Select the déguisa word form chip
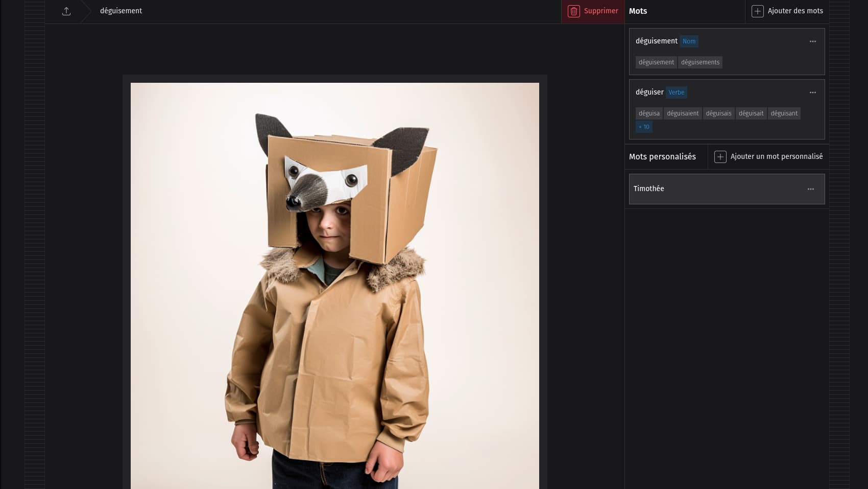Viewport: 868px width, 489px height. 649,113
